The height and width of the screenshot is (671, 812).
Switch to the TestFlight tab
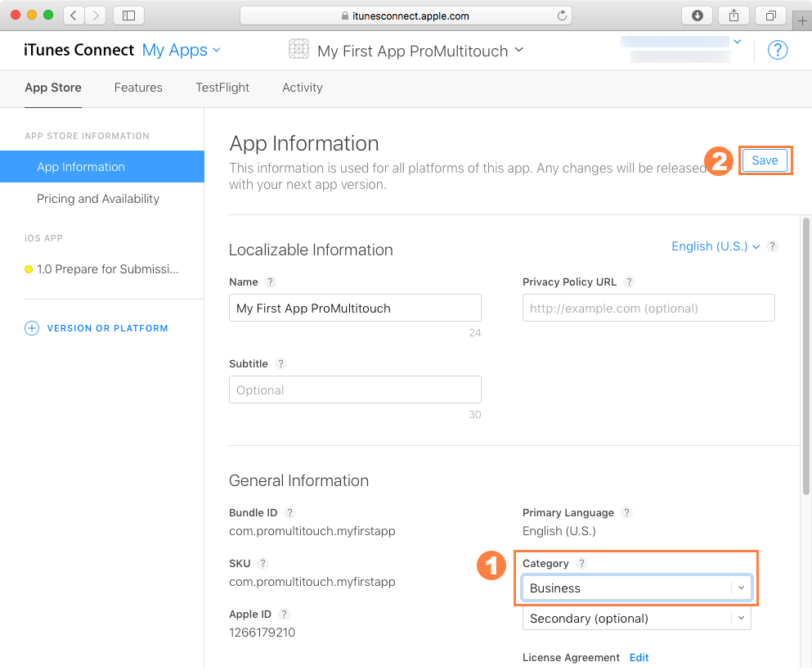pos(222,88)
